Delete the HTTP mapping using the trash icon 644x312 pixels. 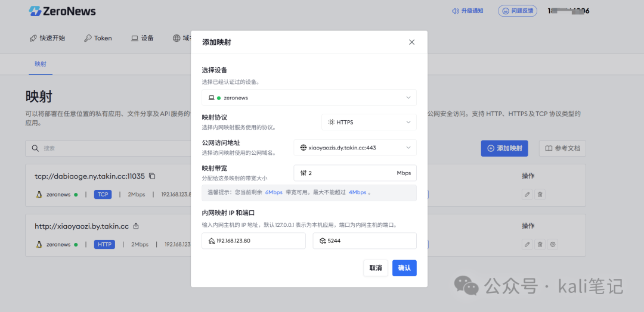coord(540,244)
